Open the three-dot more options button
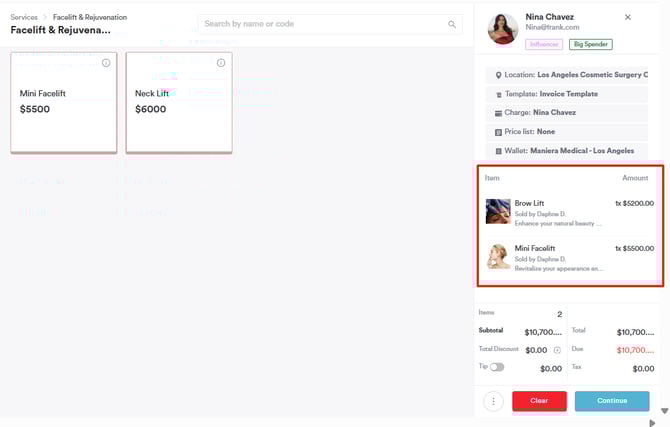This screenshot has height=427, width=670. click(x=493, y=401)
